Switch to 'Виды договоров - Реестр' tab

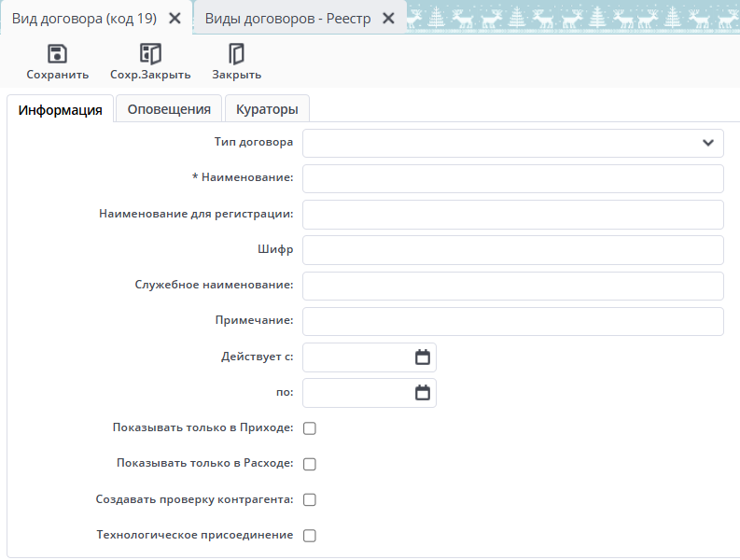pos(287,18)
